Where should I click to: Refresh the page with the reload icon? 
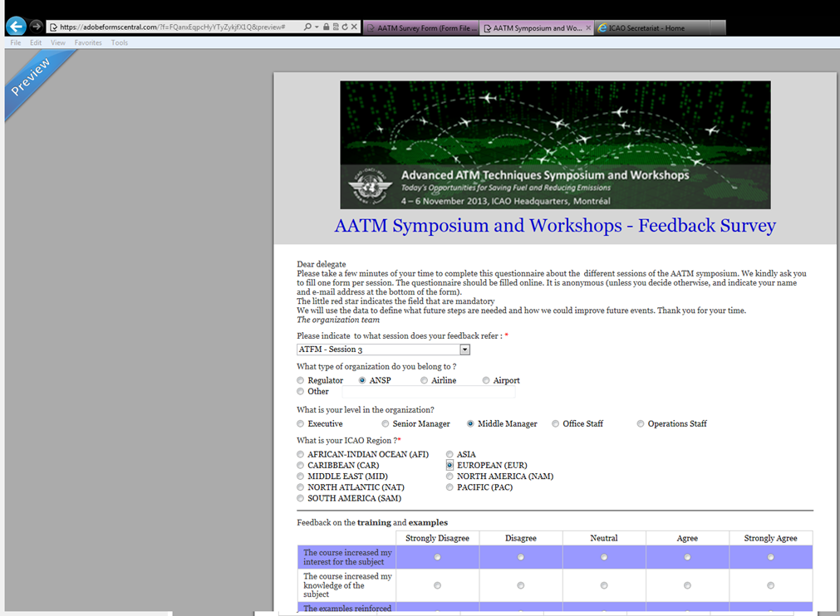pos(344,27)
